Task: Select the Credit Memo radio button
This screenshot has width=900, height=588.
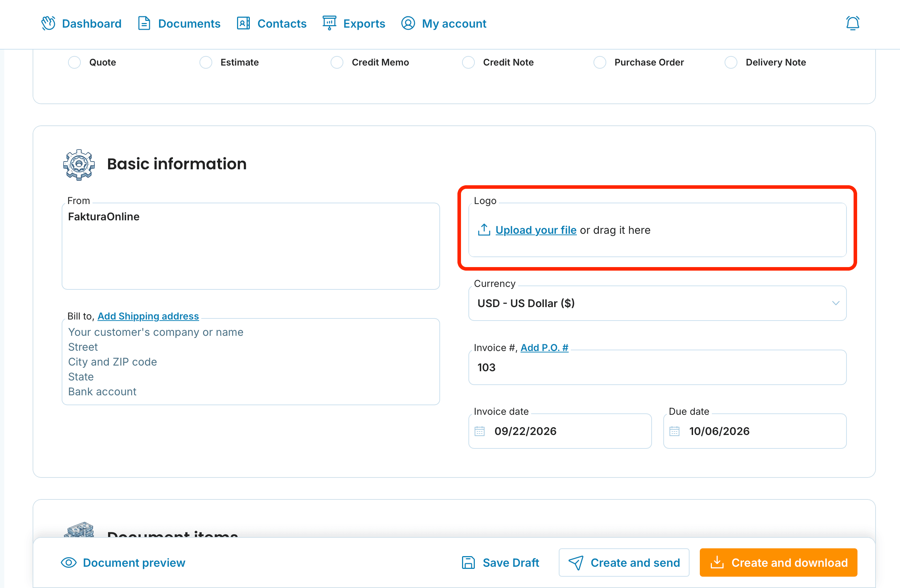Action: pyautogui.click(x=337, y=62)
